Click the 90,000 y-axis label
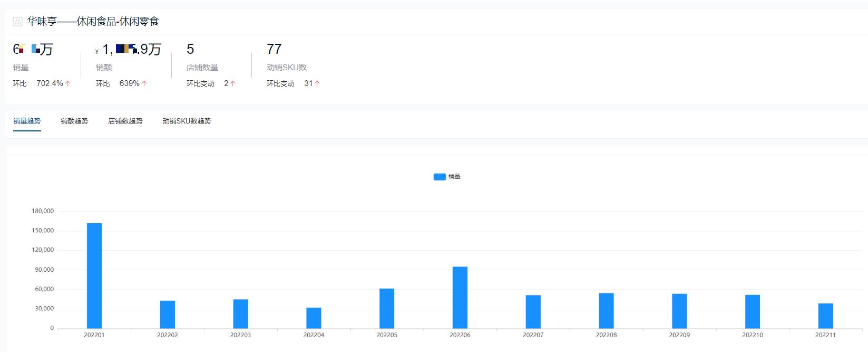Image resolution: width=868 pixels, height=352 pixels. 44,270
